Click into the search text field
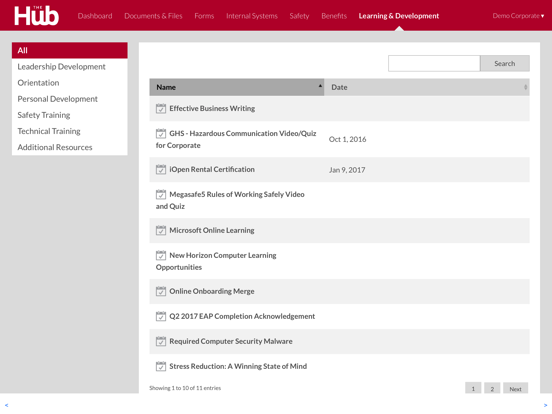 434,63
